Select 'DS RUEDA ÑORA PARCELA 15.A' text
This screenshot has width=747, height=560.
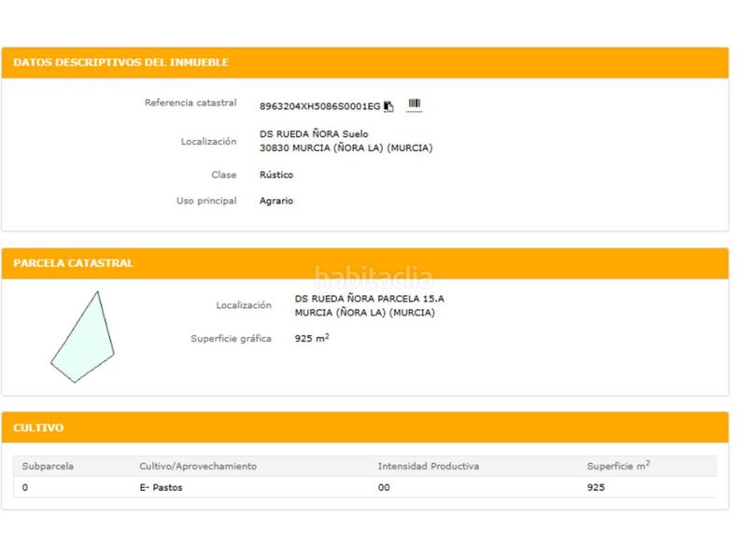click(x=369, y=299)
